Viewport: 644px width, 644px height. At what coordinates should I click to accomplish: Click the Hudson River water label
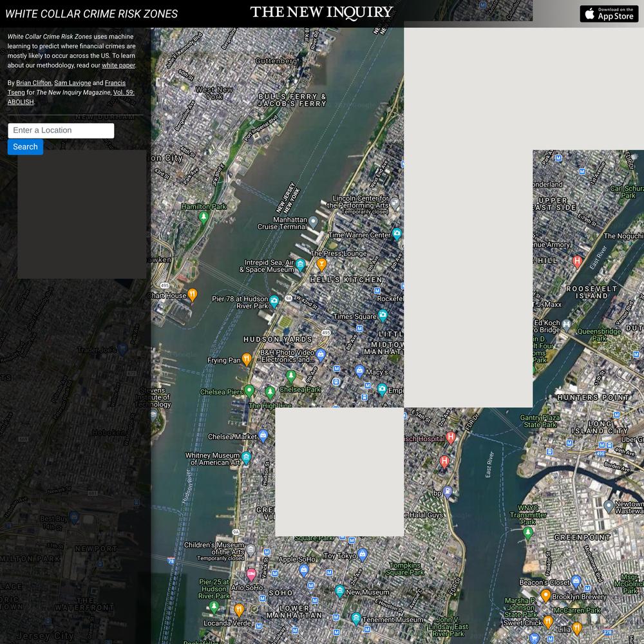(x=187, y=486)
